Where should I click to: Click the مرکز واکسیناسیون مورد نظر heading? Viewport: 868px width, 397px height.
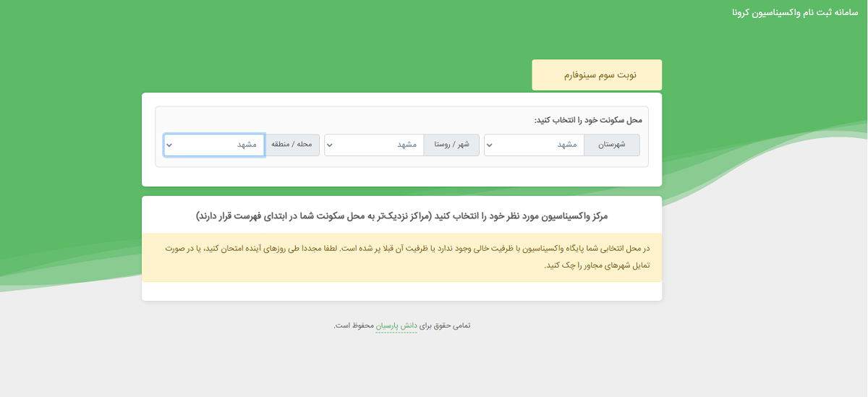coord(402,215)
